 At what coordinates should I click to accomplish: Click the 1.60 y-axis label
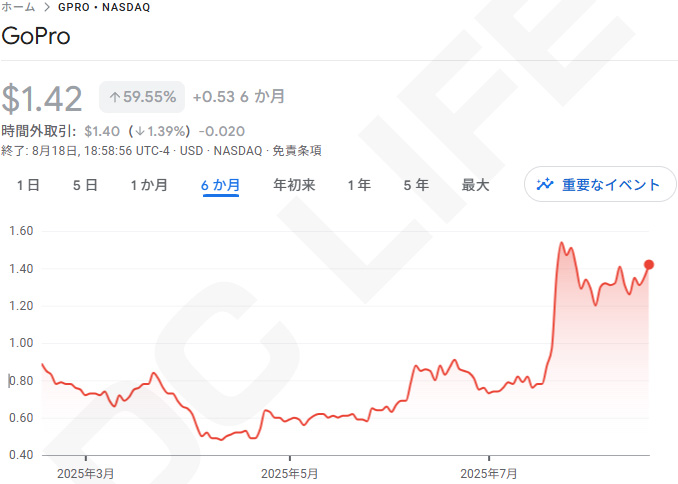coord(21,231)
